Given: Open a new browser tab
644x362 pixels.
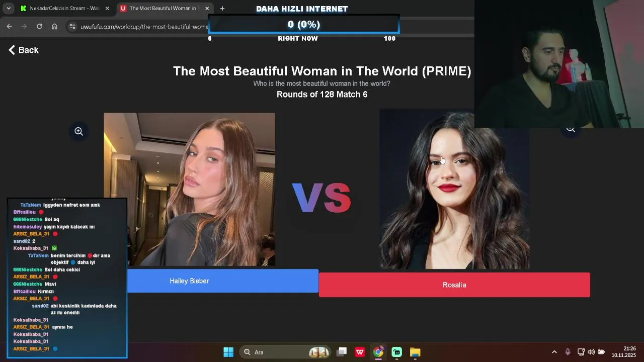Looking at the screenshot, I should point(222,9).
